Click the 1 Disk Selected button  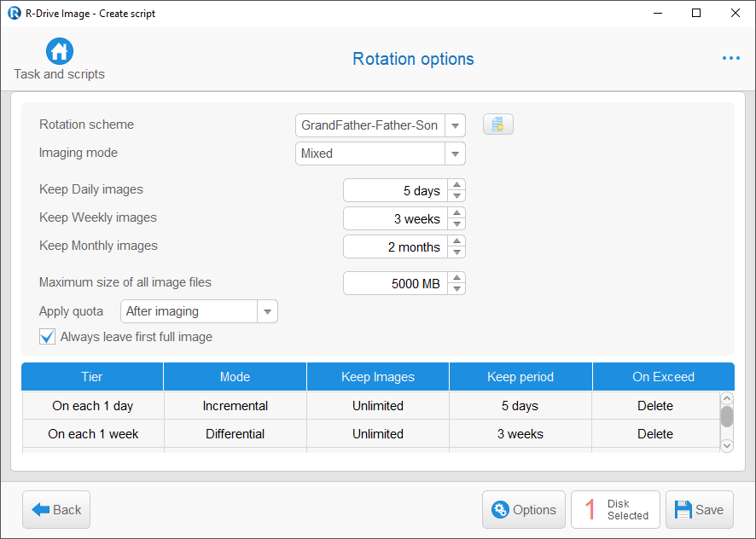(616, 510)
